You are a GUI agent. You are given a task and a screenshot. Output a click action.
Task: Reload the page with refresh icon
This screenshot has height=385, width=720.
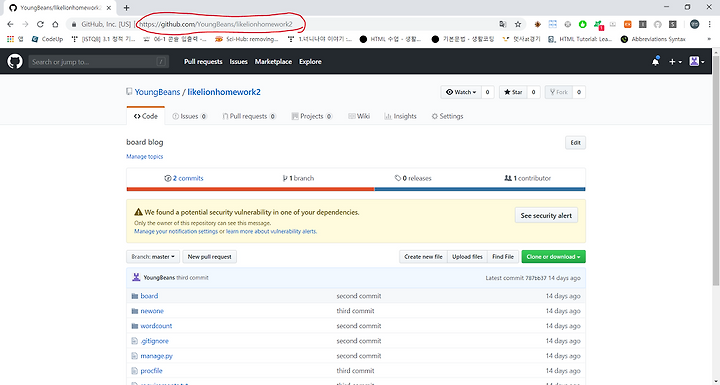click(40, 24)
